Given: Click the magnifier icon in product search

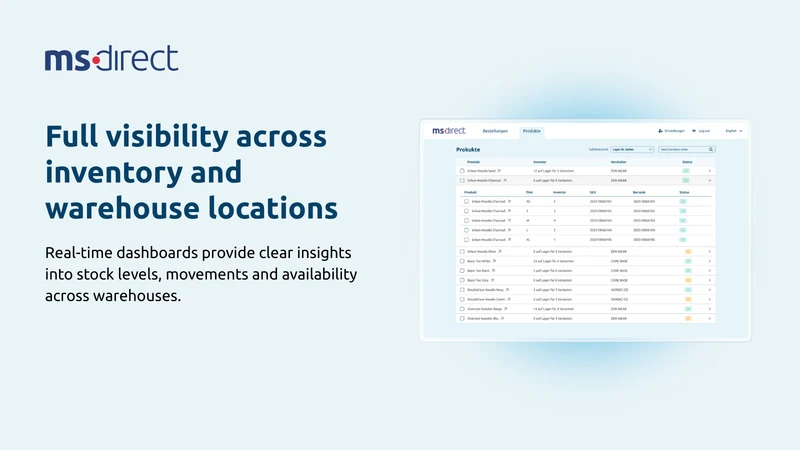Looking at the screenshot, I should 711,149.
